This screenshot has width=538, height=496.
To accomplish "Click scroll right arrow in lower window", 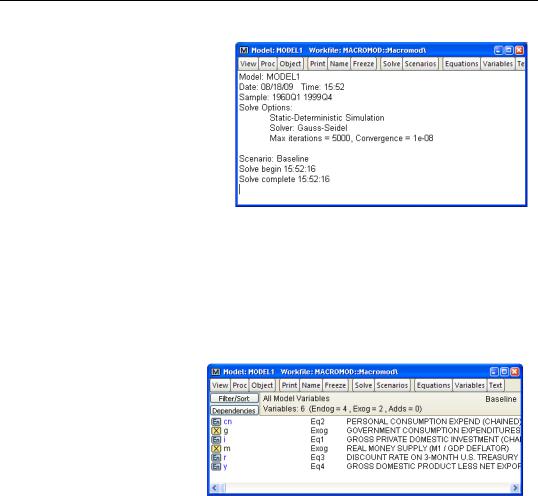I will click(515, 488).
